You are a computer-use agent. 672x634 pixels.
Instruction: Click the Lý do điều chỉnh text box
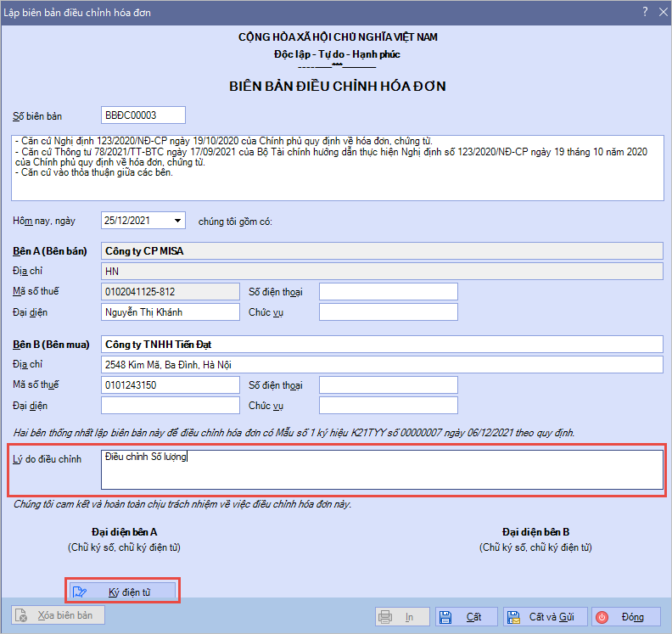pyautogui.click(x=381, y=469)
